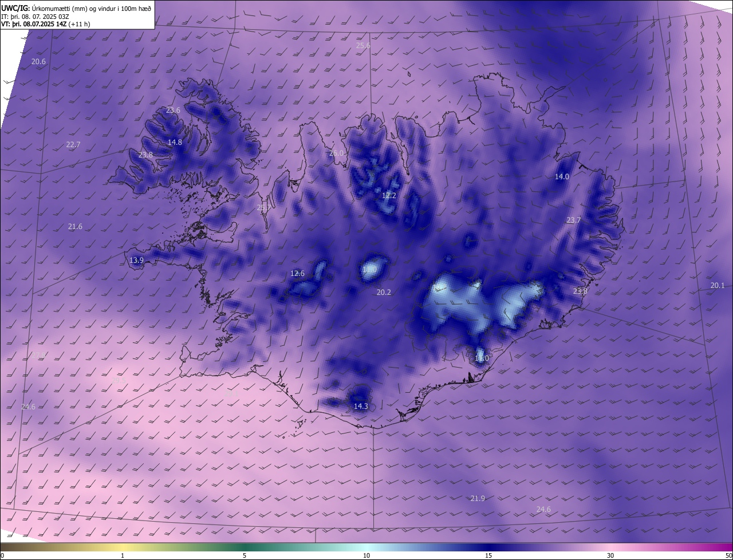Screen dimensions: 733x560
Task: Click the 22.7 value label
Action: coord(73,145)
